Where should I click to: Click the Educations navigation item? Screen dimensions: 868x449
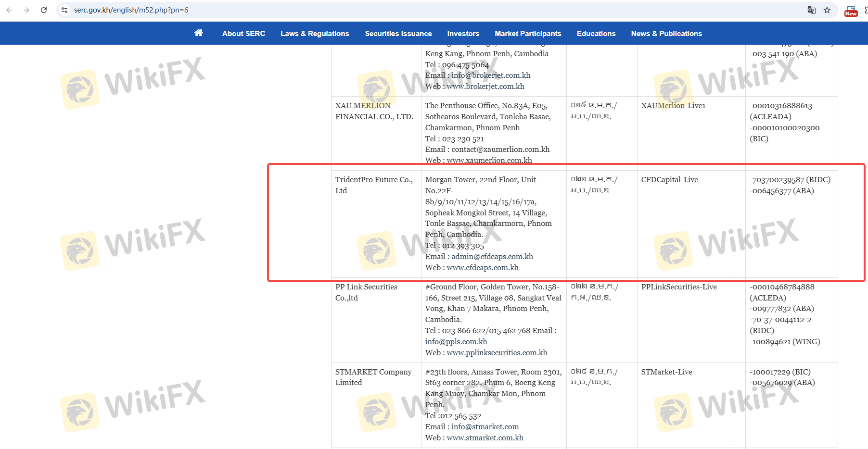596,34
